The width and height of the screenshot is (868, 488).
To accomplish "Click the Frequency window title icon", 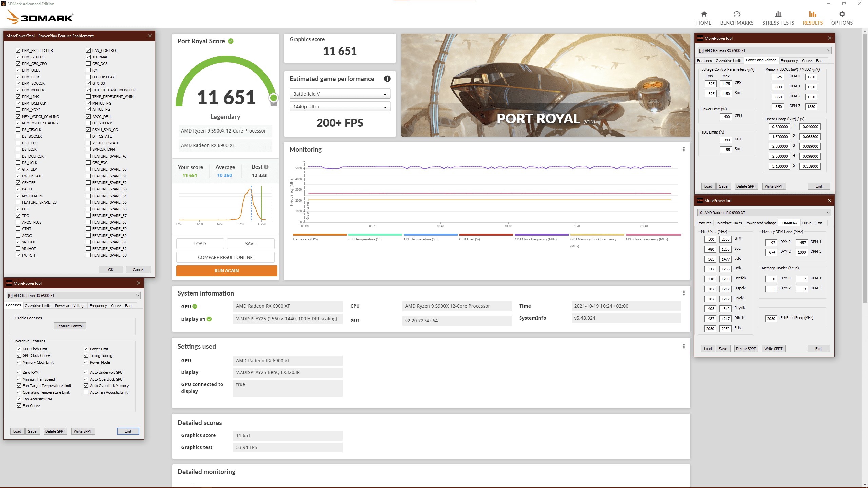I will pyautogui.click(x=699, y=200).
